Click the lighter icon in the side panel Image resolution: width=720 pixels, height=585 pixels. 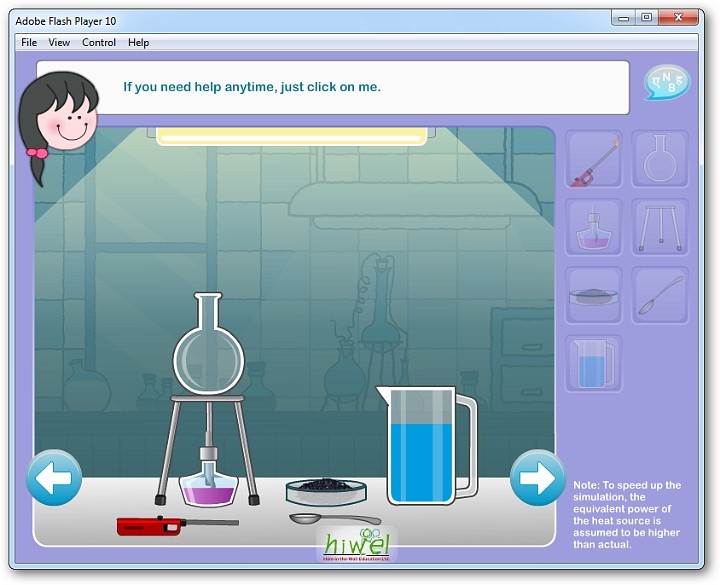(594, 160)
